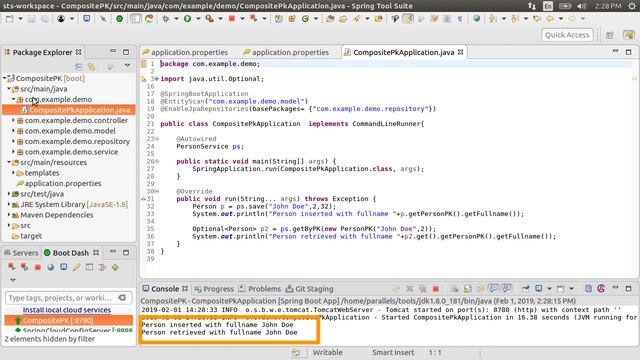Click the Search flashlight toolbar icon
Screen dimensions: 640x360
(x=356, y=19)
